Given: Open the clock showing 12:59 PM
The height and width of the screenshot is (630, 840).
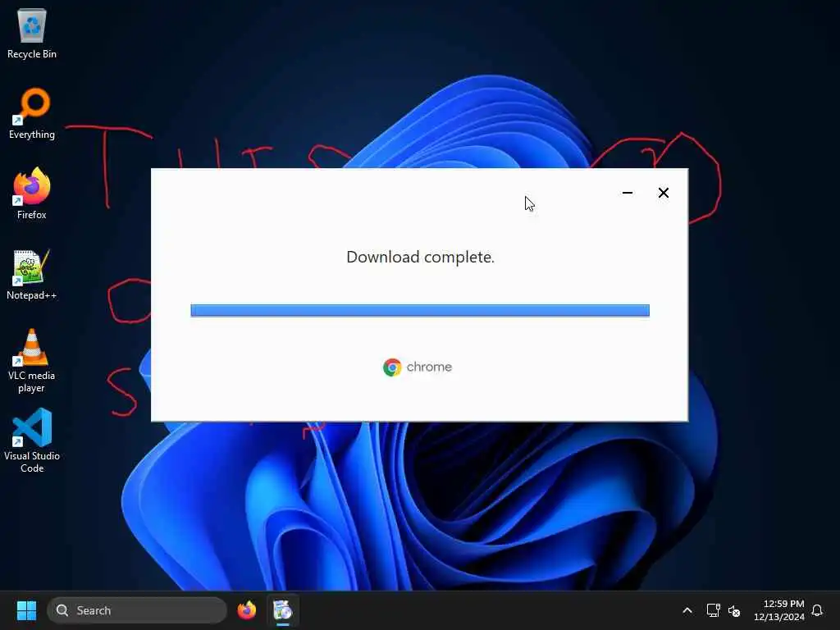Looking at the screenshot, I should 779,610.
